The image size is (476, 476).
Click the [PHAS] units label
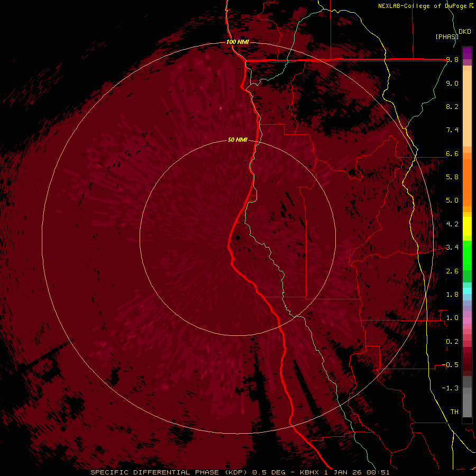(447, 36)
